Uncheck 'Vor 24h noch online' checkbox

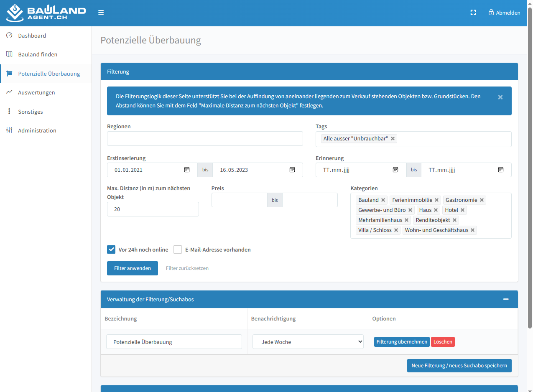click(x=111, y=249)
